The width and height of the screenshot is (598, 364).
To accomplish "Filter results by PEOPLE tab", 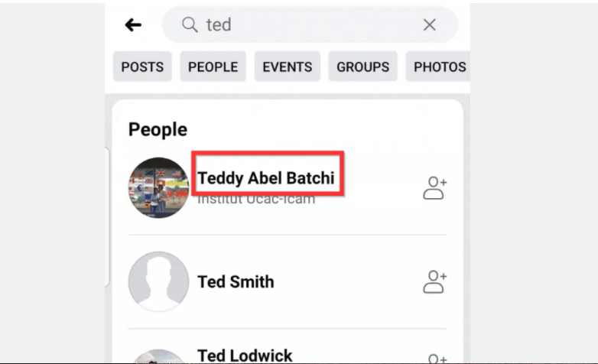I will (x=213, y=67).
